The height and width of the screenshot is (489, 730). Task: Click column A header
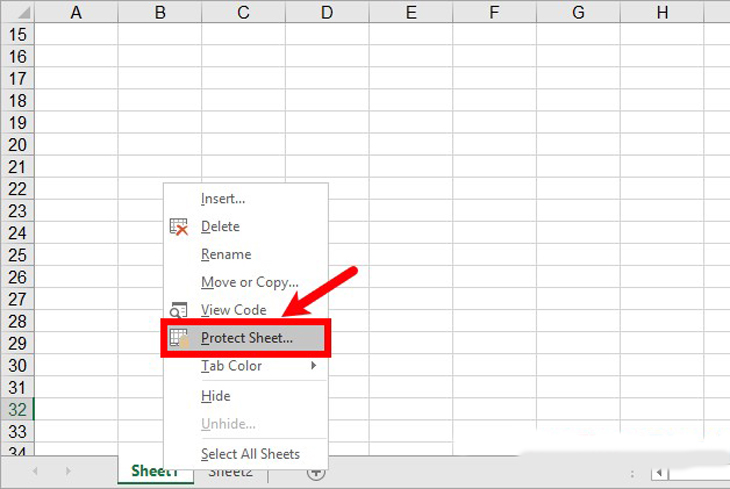tap(76, 12)
